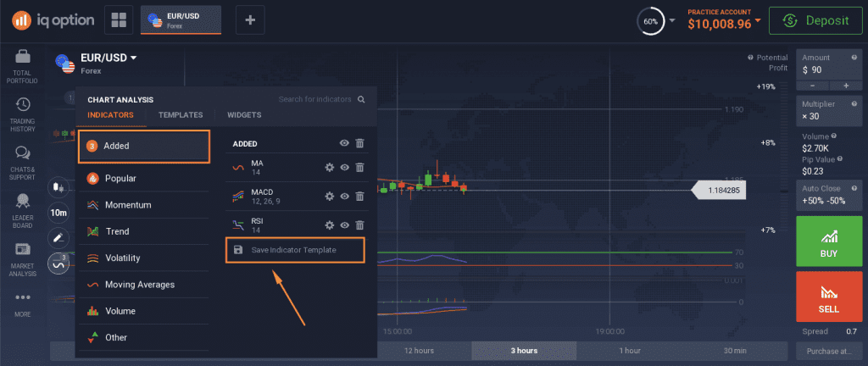
Task: Switch to the Templates tab
Action: [x=181, y=115]
